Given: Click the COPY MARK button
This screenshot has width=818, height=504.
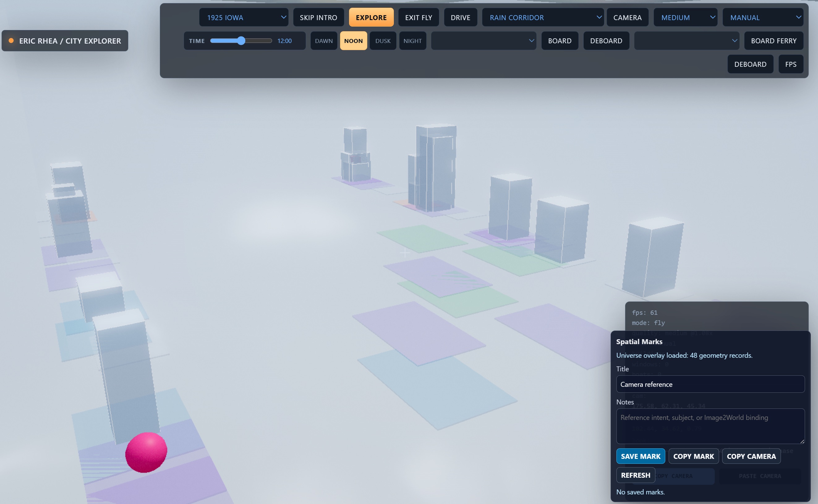Looking at the screenshot, I should (693, 456).
